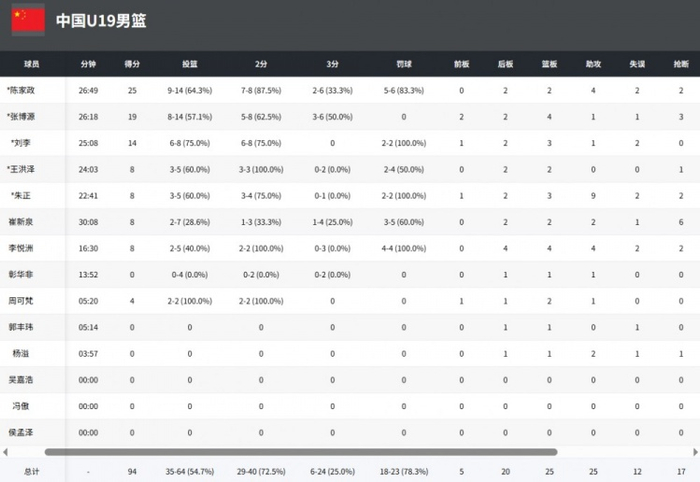
Task: Click the 助攻 column header
Action: point(593,64)
